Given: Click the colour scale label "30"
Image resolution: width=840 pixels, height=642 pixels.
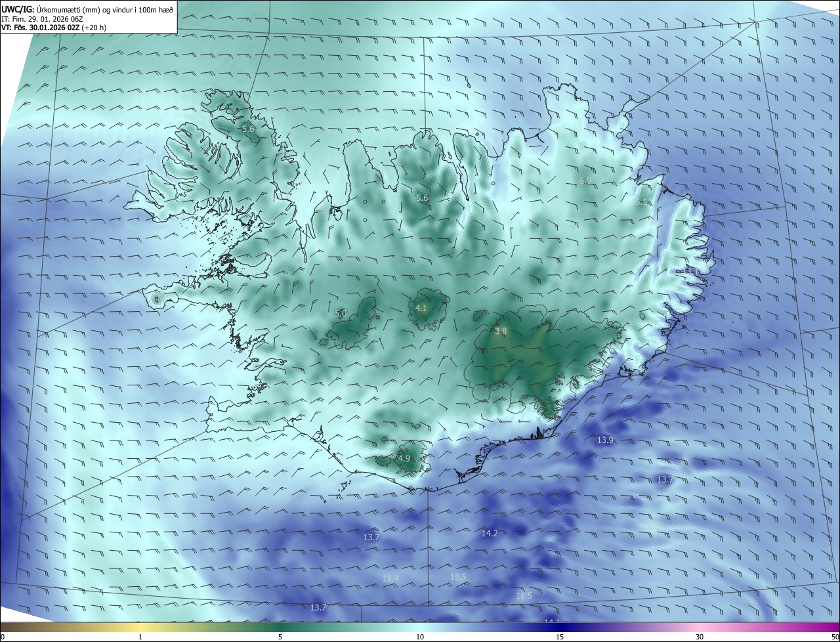Looking at the screenshot, I should point(700,637).
